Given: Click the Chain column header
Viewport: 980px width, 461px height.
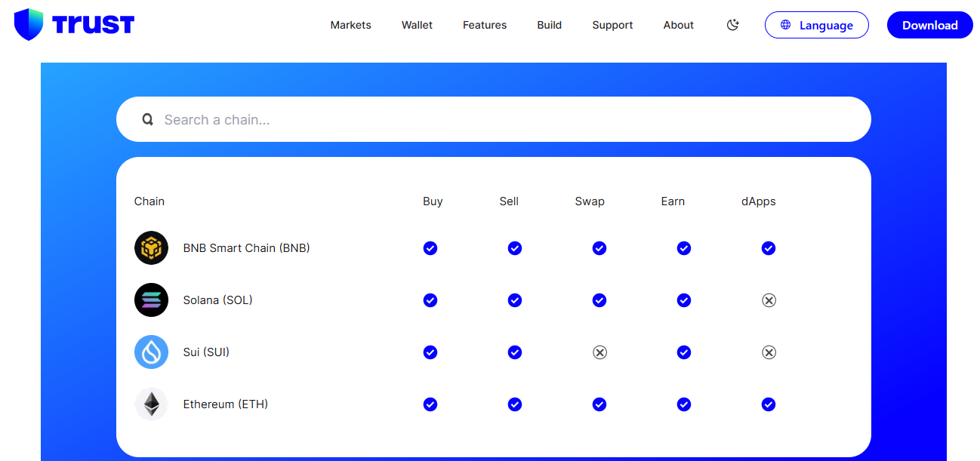Looking at the screenshot, I should [149, 201].
